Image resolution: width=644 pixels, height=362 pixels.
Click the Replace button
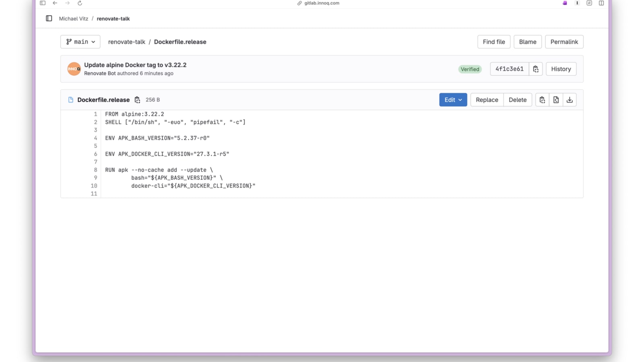click(487, 100)
